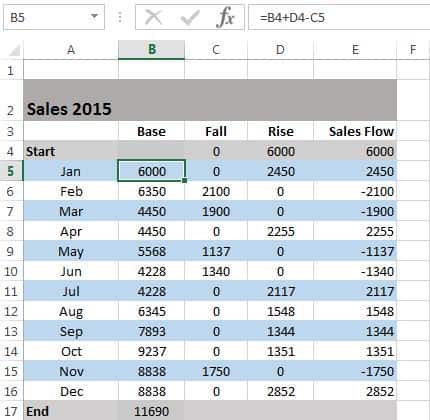Click the fill handle of cell B5

point(184,180)
